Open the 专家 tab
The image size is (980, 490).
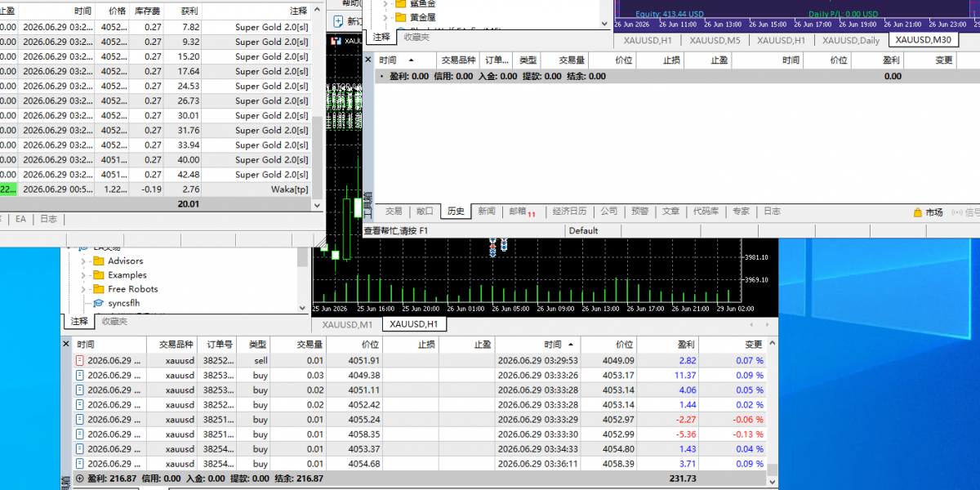coord(741,211)
